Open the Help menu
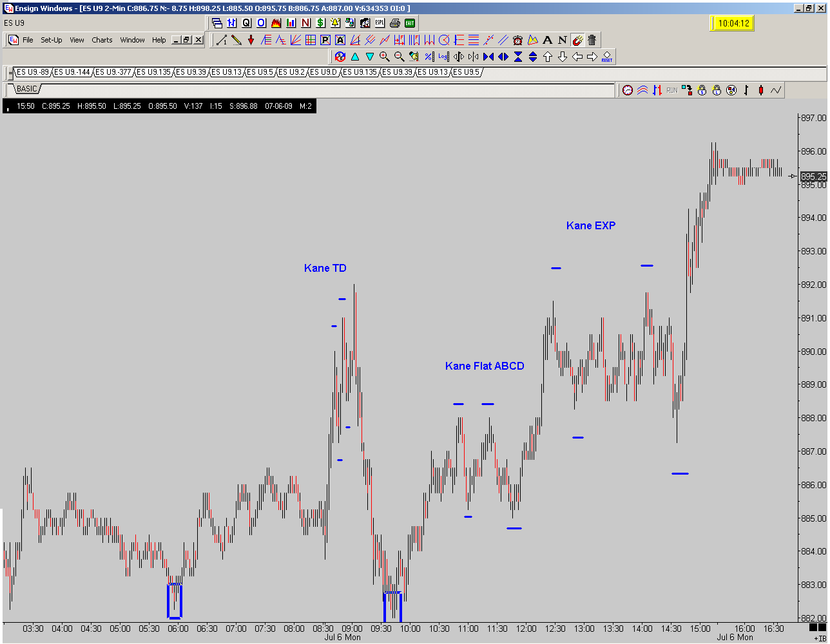Viewport: 830px width, 644px height. tap(159, 40)
